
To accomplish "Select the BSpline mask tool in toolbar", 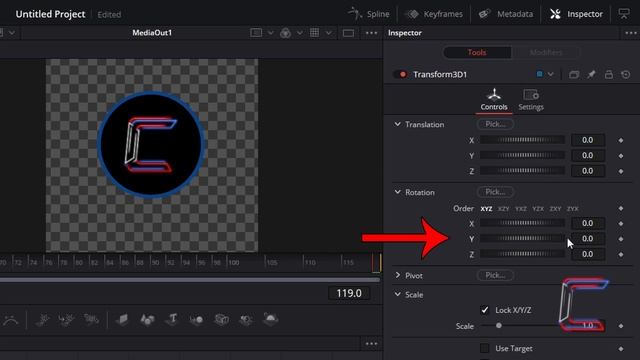I will tap(11, 320).
